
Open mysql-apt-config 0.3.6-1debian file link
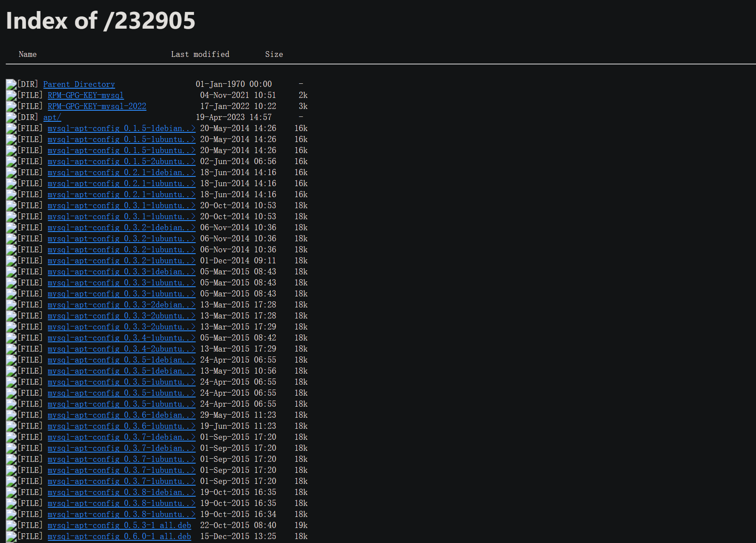[x=122, y=415]
